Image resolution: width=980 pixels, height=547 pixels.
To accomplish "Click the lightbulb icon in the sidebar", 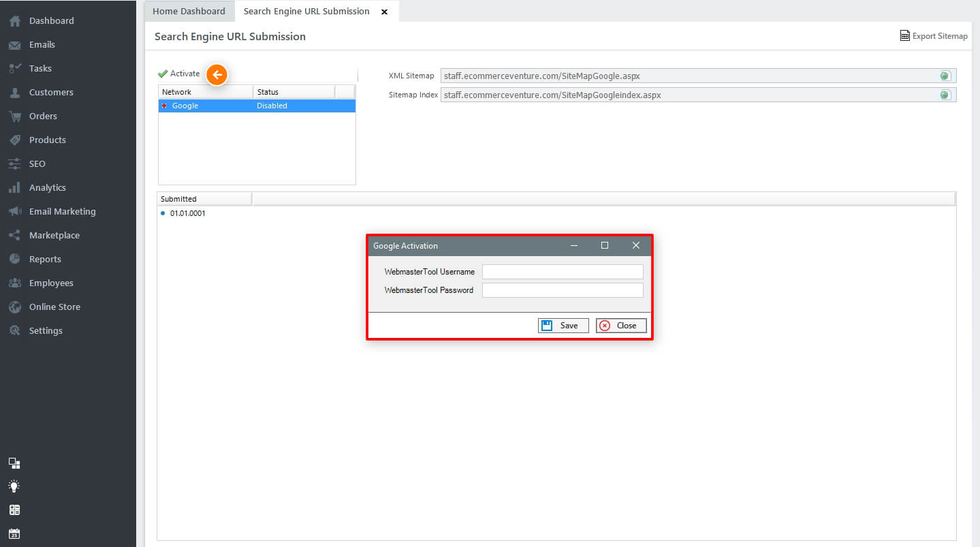I will click(14, 486).
